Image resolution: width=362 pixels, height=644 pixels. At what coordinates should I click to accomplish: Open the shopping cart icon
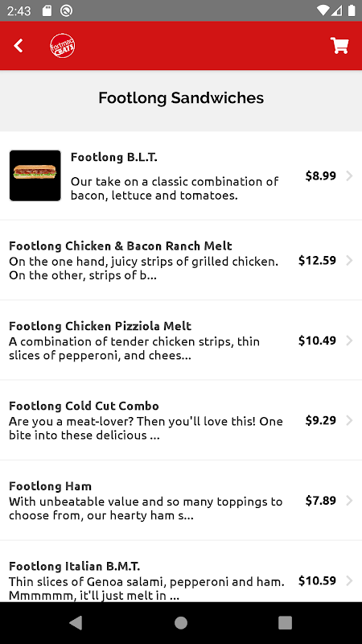pos(339,46)
